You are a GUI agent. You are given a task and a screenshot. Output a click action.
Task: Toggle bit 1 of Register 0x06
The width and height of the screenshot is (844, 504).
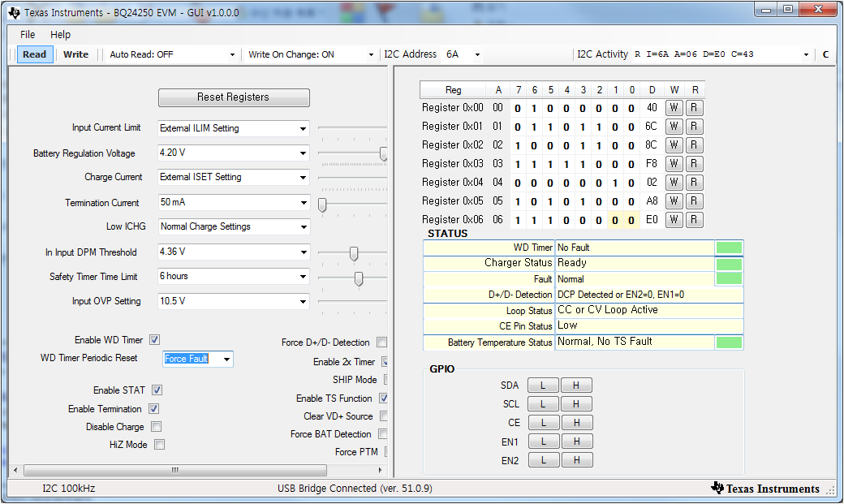pyautogui.click(x=615, y=220)
